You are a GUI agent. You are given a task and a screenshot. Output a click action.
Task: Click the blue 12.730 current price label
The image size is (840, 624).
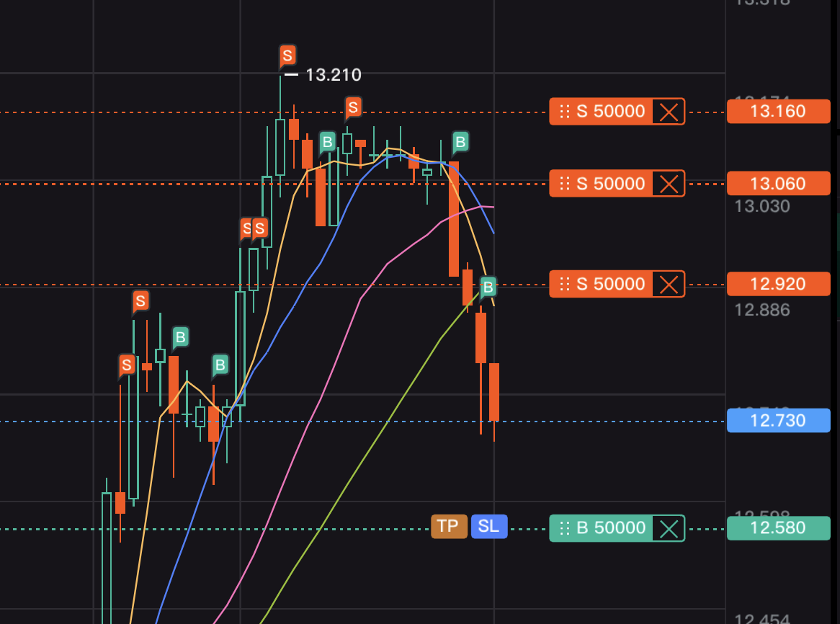778,420
